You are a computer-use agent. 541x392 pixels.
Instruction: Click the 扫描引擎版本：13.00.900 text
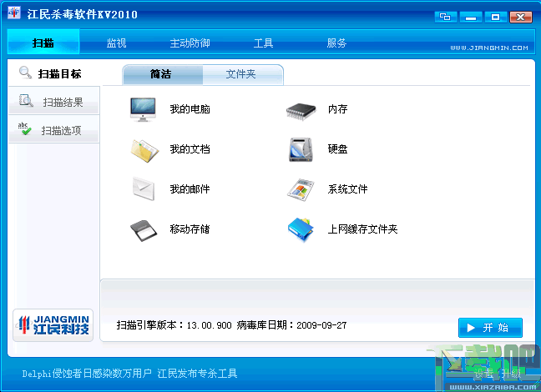click(174, 325)
